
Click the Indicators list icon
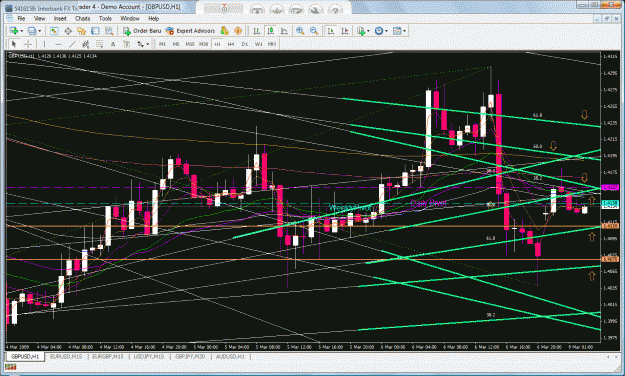pos(361,31)
